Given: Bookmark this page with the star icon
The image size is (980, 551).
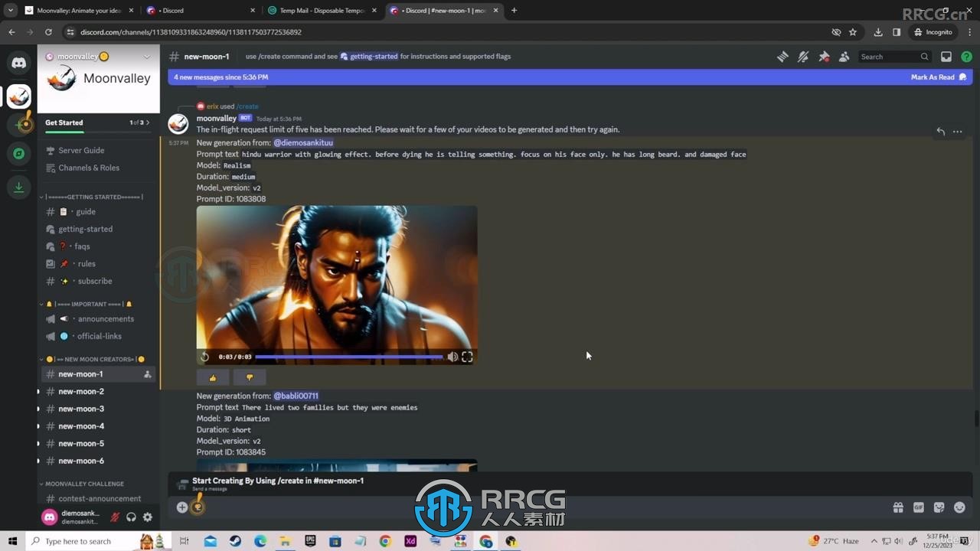Looking at the screenshot, I should (853, 32).
